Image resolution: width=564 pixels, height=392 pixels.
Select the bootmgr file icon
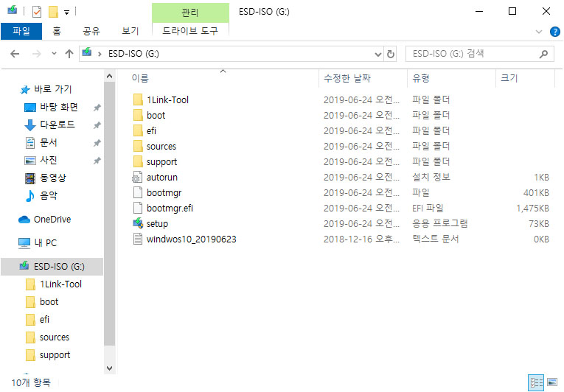coord(138,193)
